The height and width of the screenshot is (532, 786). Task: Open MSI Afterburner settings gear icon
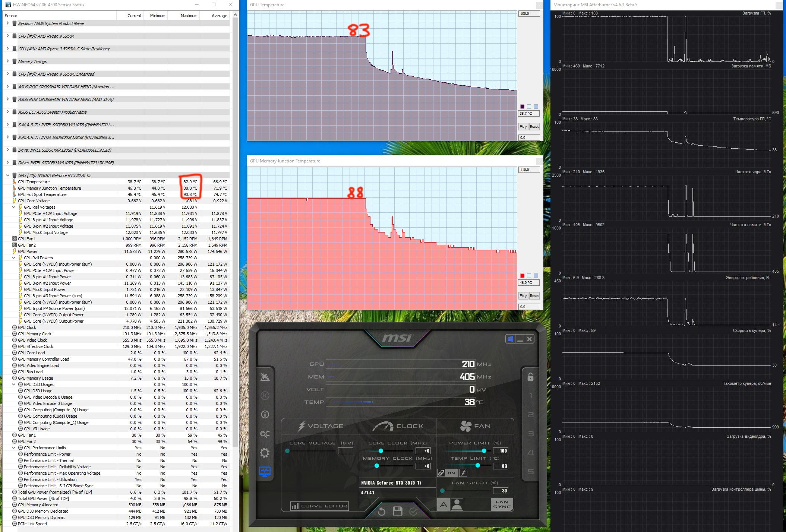pos(265,453)
